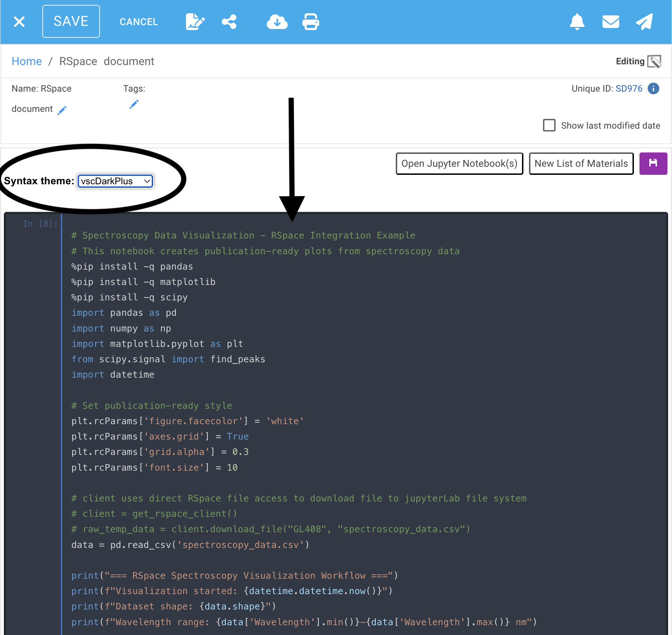The image size is (672, 635).
Task: Click the purple save field icon
Action: tap(653, 163)
